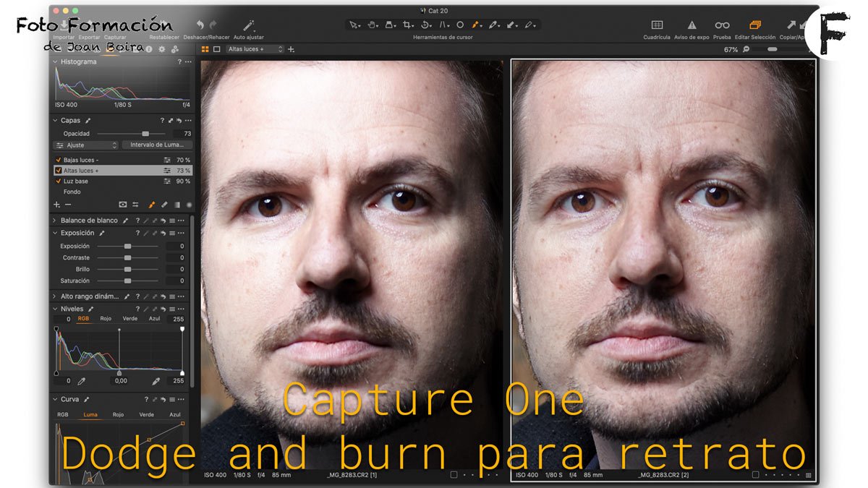Viewport: 868px width, 488px height.
Task: Select the keystone correction tool
Action: 443,25
